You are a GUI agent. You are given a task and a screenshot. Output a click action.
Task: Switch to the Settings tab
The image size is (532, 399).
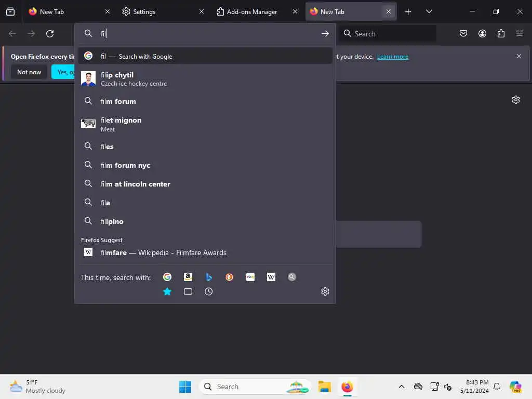pyautogui.click(x=163, y=11)
